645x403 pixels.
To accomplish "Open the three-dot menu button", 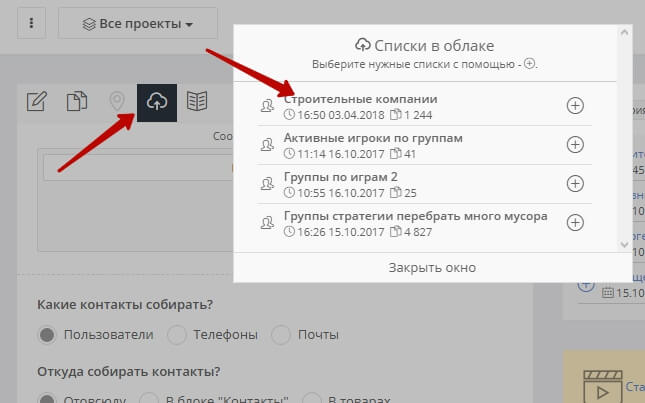I will (x=31, y=23).
